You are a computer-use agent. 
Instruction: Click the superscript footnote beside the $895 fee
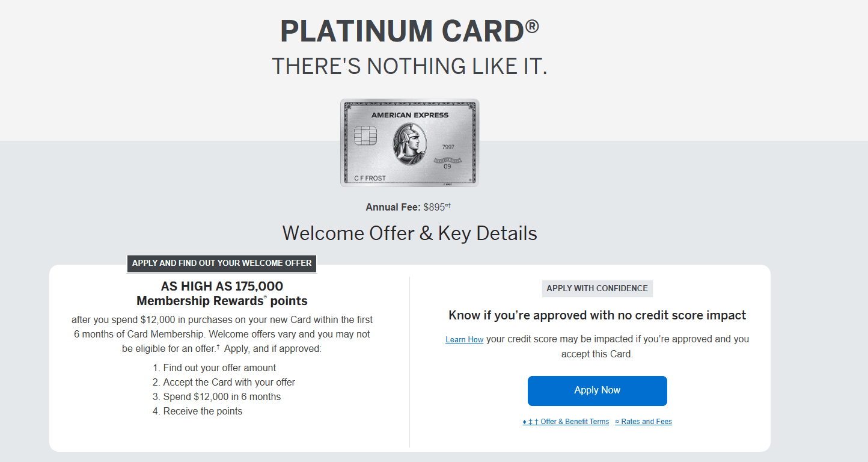447,204
